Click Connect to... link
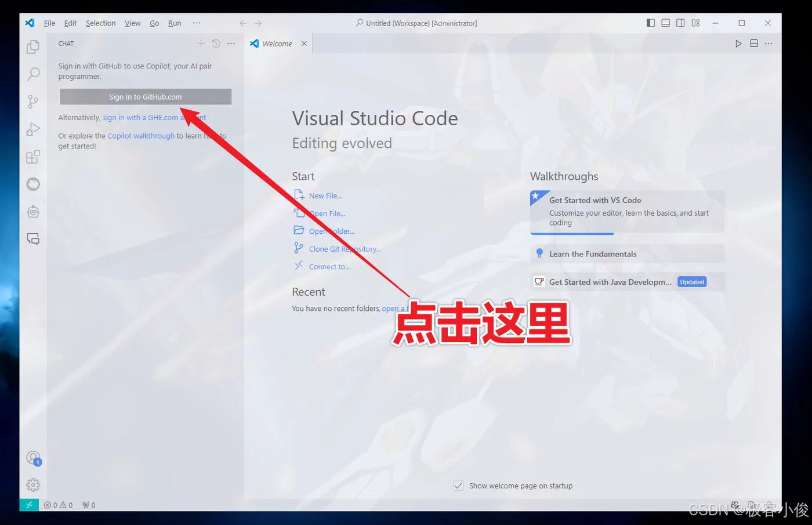The image size is (812, 525). (x=329, y=267)
